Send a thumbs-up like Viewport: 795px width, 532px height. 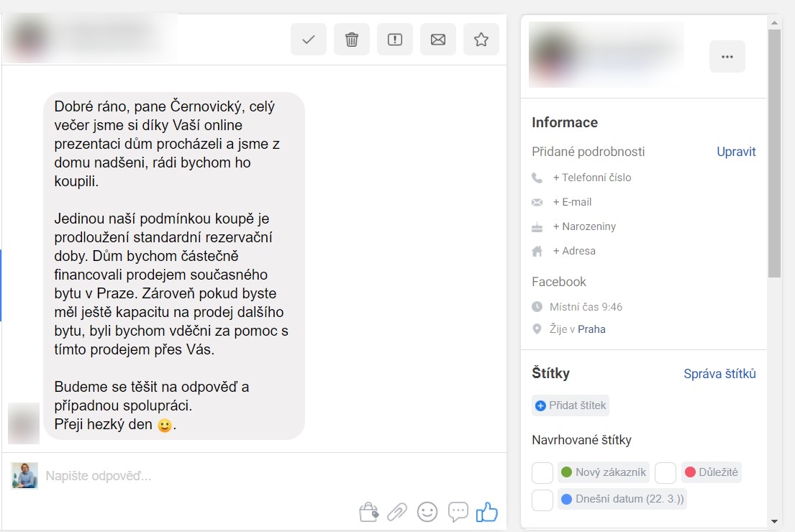(x=487, y=512)
